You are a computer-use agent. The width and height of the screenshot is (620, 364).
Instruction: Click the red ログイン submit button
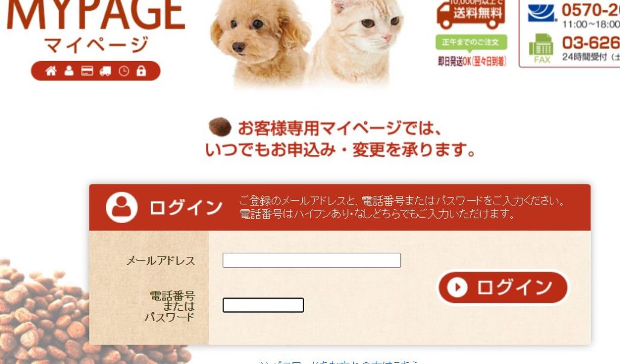pos(503,287)
